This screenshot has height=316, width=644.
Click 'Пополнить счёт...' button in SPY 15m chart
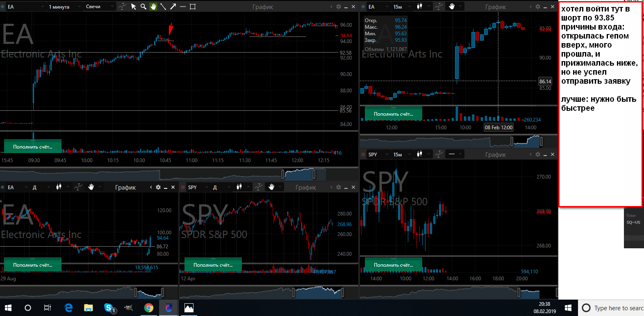coord(394,265)
